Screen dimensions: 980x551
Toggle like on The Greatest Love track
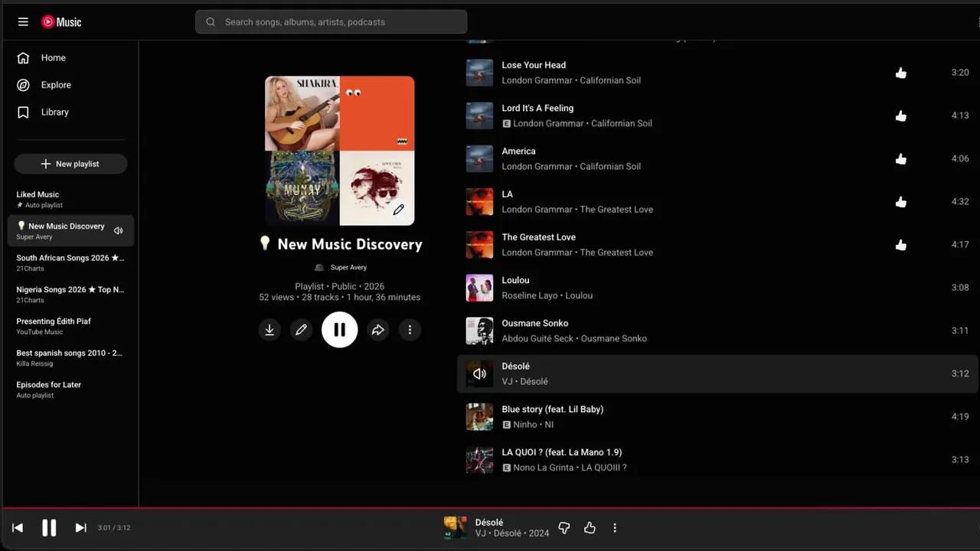tap(901, 245)
